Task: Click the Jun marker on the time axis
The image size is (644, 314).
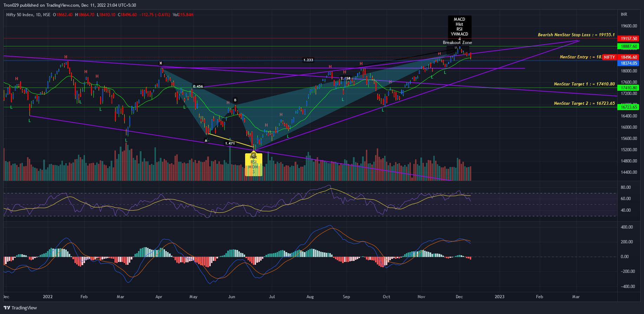Action: click(231, 297)
